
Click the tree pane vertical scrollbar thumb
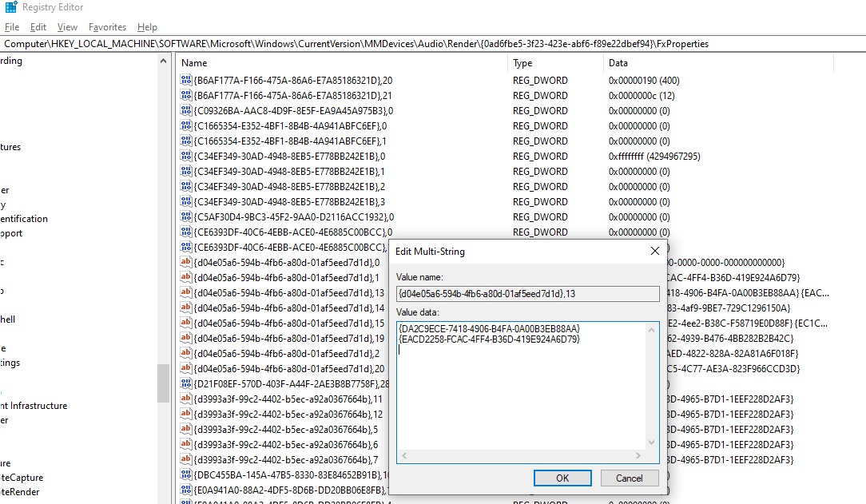(163, 383)
